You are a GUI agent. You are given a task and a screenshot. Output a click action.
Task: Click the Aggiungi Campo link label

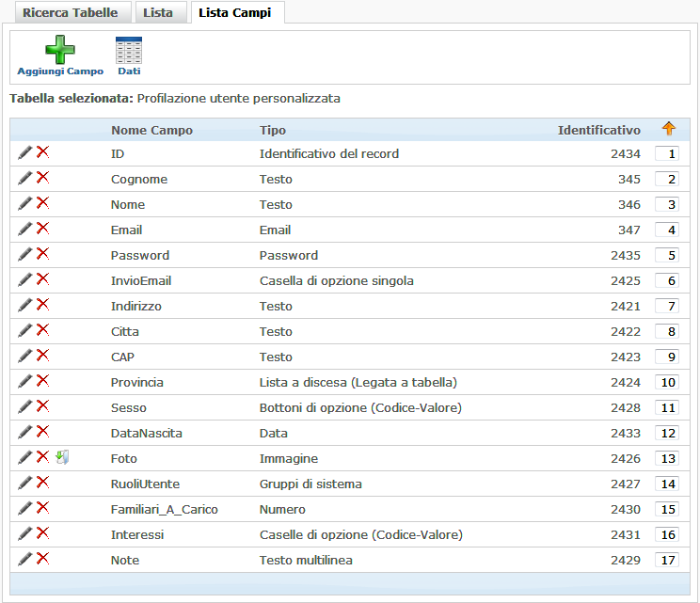coord(60,71)
